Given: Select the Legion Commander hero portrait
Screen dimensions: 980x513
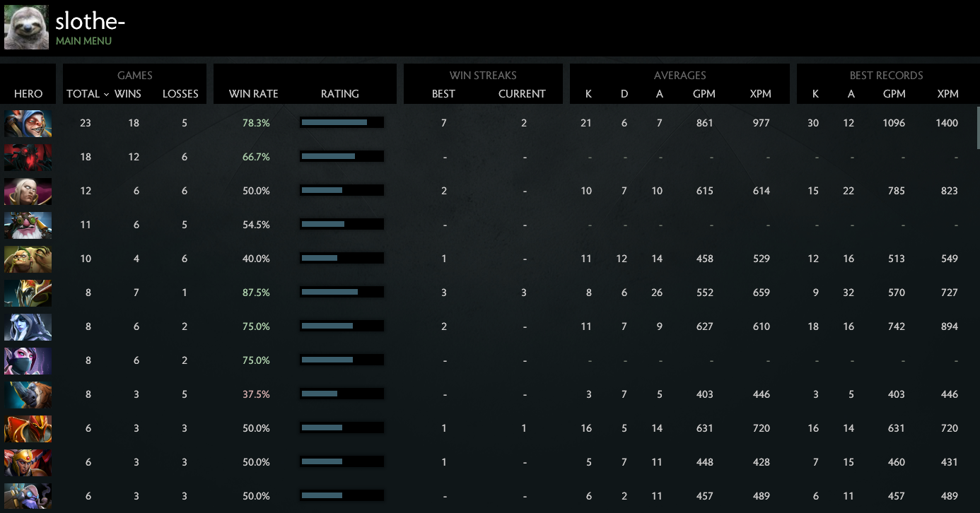Looking at the screenshot, I should click(x=28, y=462).
